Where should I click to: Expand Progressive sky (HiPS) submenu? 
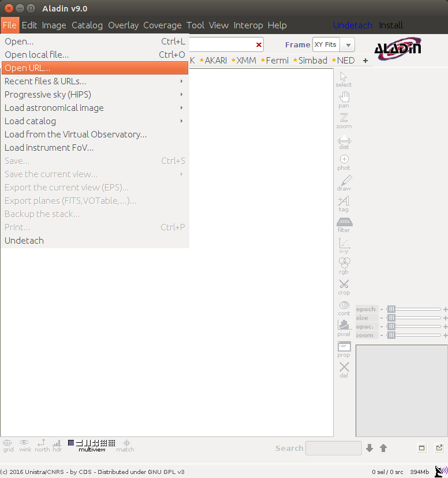click(x=95, y=95)
